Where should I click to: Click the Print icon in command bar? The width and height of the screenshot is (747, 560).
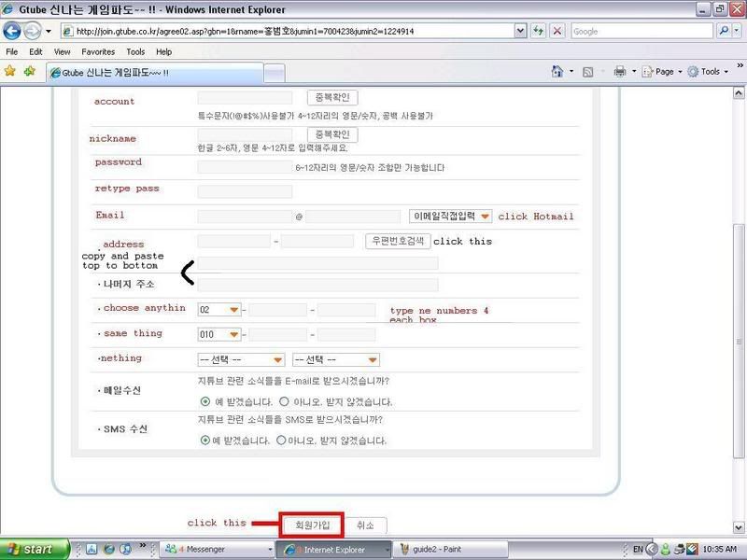pyautogui.click(x=620, y=71)
